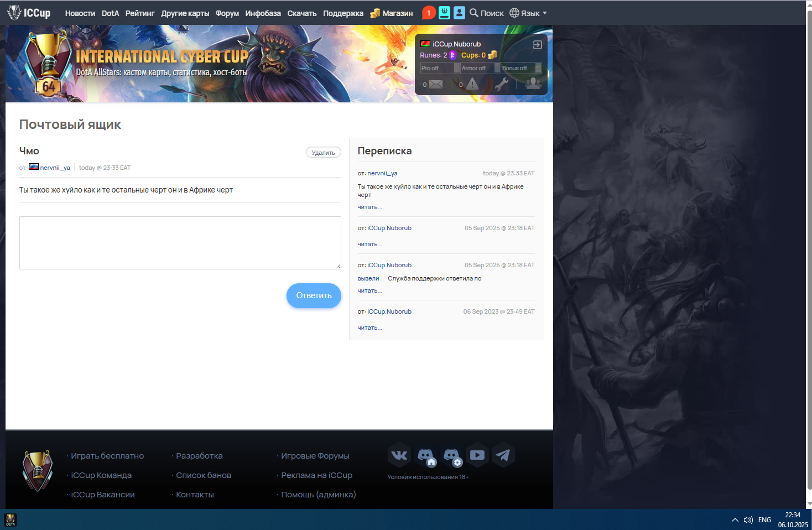Show hidden icons tray chevron

click(735, 520)
